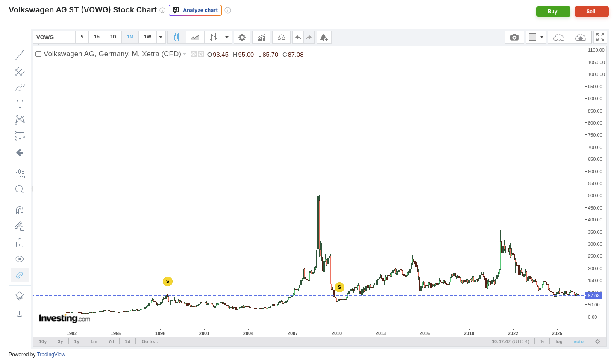Click the layout square swatch button
614x364 pixels.
coord(532,37)
